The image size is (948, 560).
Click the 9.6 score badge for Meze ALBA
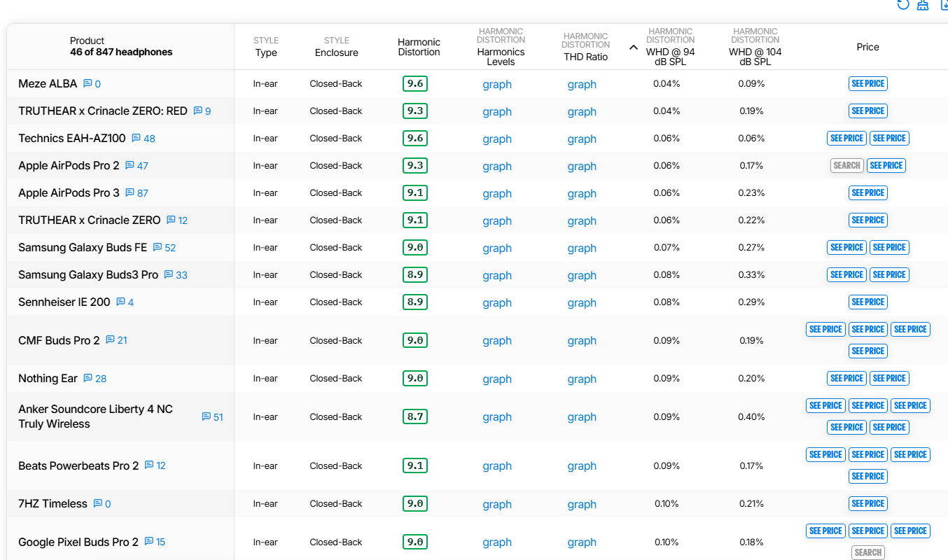[415, 84]
